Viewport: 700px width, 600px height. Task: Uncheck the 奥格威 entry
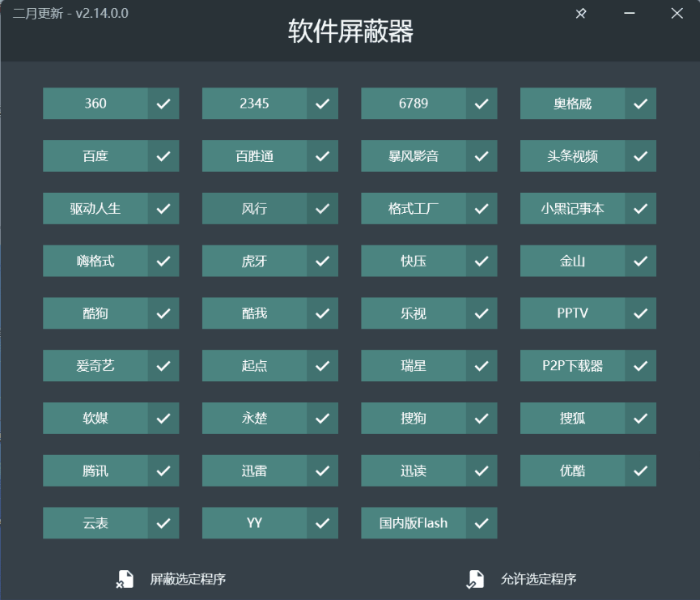pos(640,103)
